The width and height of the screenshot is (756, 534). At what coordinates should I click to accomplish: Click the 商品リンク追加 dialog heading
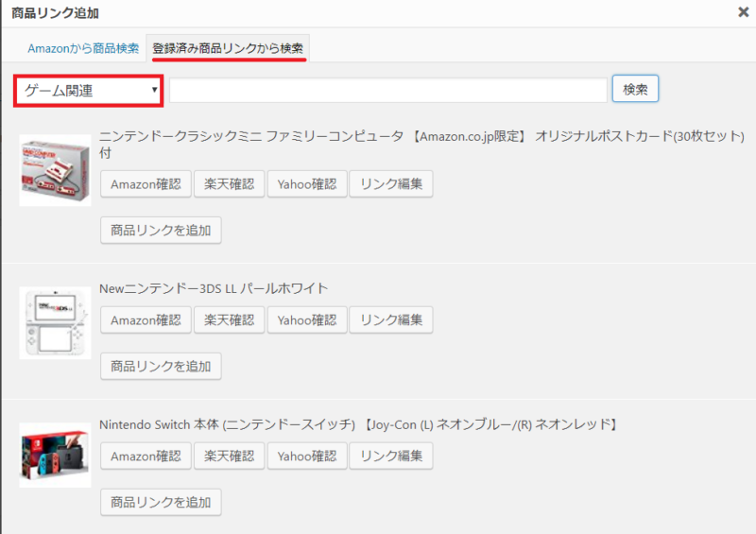coord(55,13)
